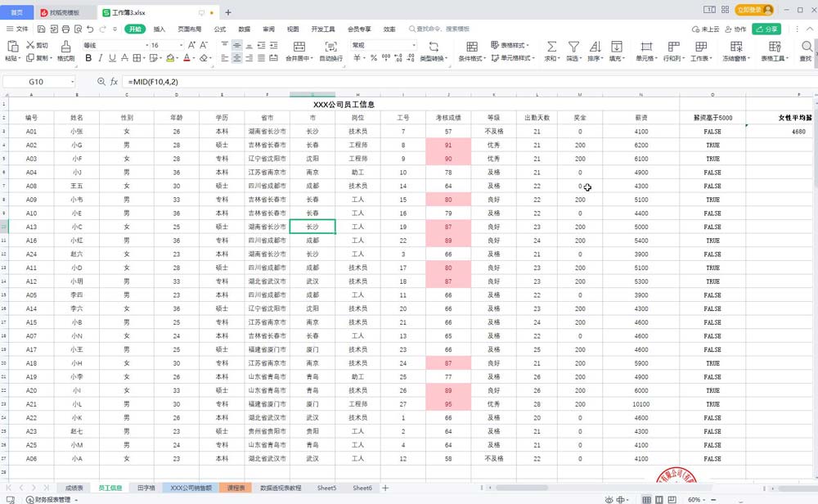
Task: Switch to the 课程表 sheet tab
Action: (236, 488)
